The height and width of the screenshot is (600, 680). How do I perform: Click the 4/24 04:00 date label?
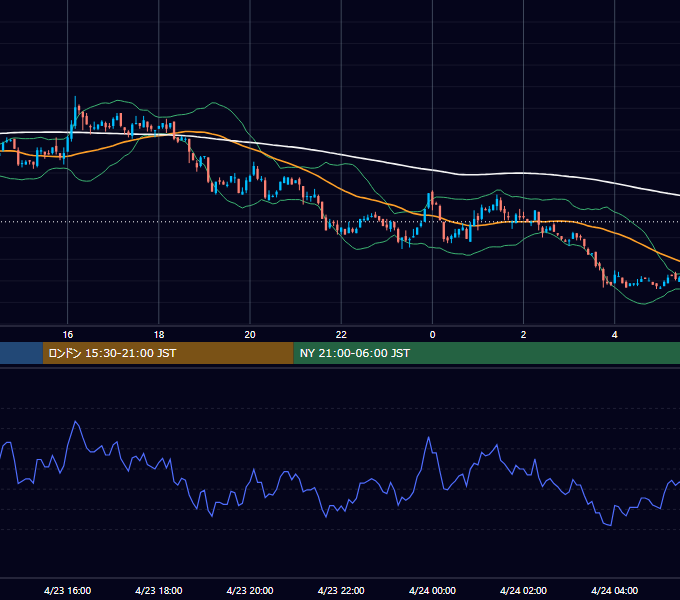pyautogui.click(x=615, y=590)
